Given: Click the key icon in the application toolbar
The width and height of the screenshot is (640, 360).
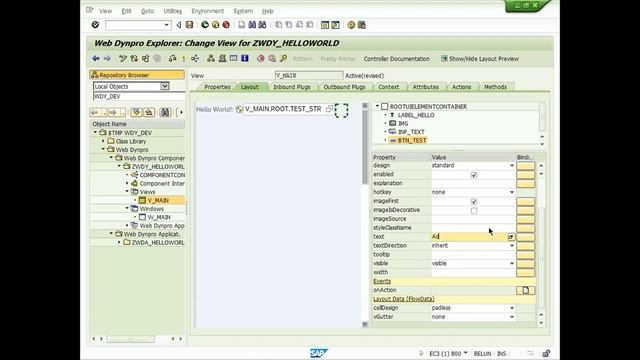Looking at the screenshot, I should click(283, 59).
